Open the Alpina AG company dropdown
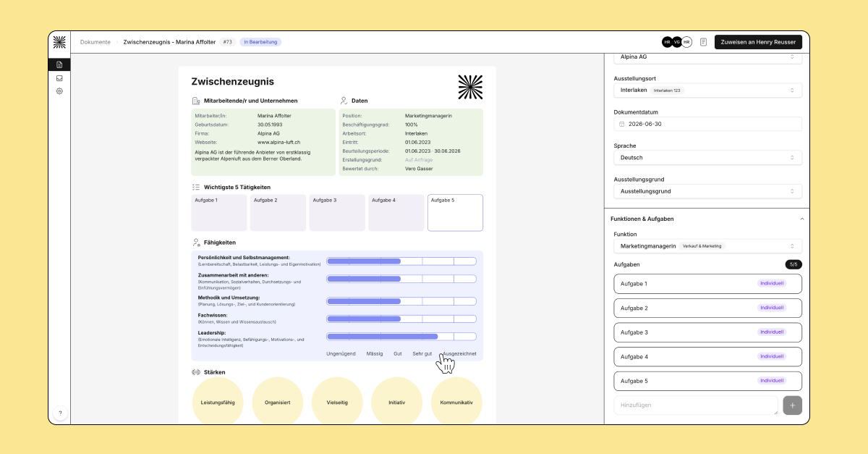This screenshot has width=868, height=454. (707, 56)
